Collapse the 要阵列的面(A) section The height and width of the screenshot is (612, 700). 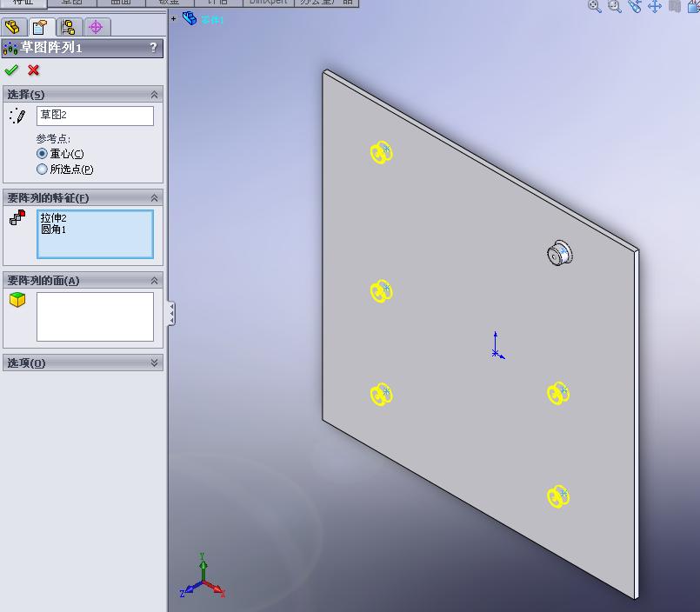154,280
